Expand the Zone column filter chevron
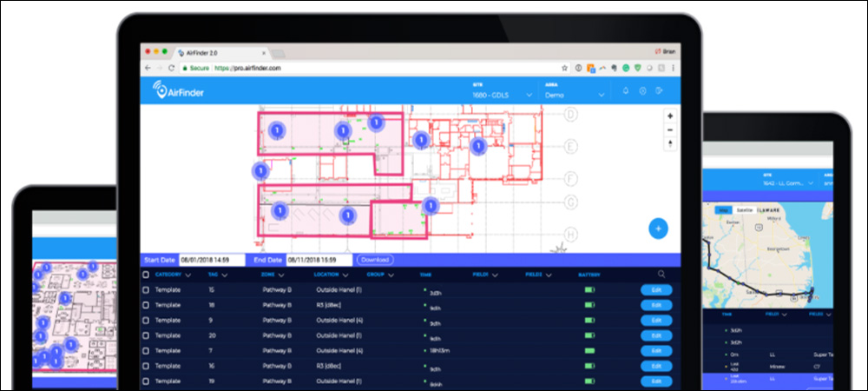This screenshot has height=391, width=868. click(280, 275)
